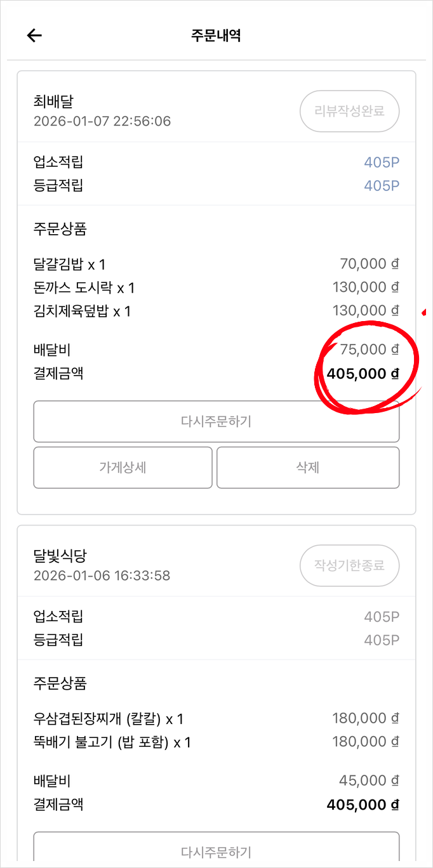Select the 달빛식당 store name
The image size is (433, 868).
pyautogui.click(x=60, y=556)
